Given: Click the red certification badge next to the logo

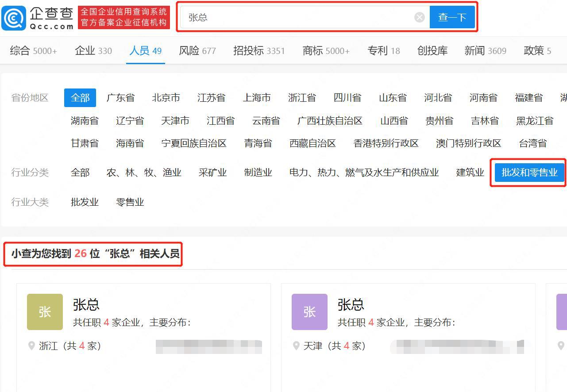Looking at the screenshot, I should point(124,17).
